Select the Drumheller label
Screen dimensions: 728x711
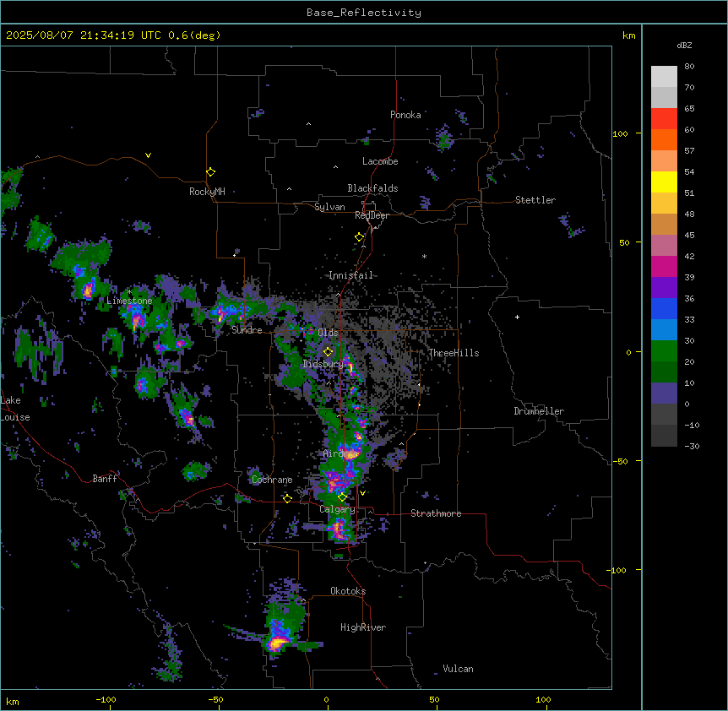(x=539, y=411)
